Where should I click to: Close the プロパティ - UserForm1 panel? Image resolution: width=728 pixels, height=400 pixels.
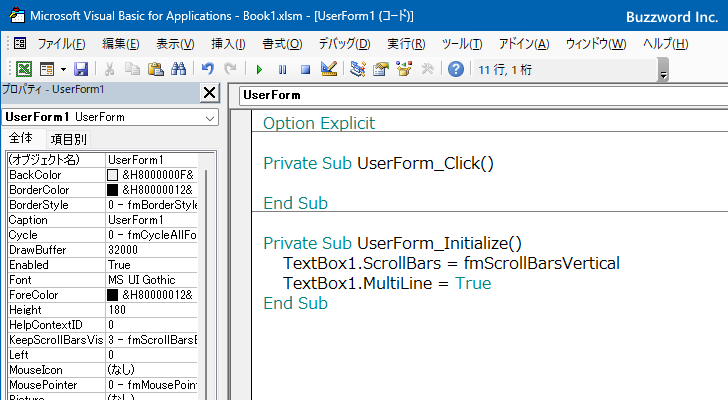[x=209, y=92]
